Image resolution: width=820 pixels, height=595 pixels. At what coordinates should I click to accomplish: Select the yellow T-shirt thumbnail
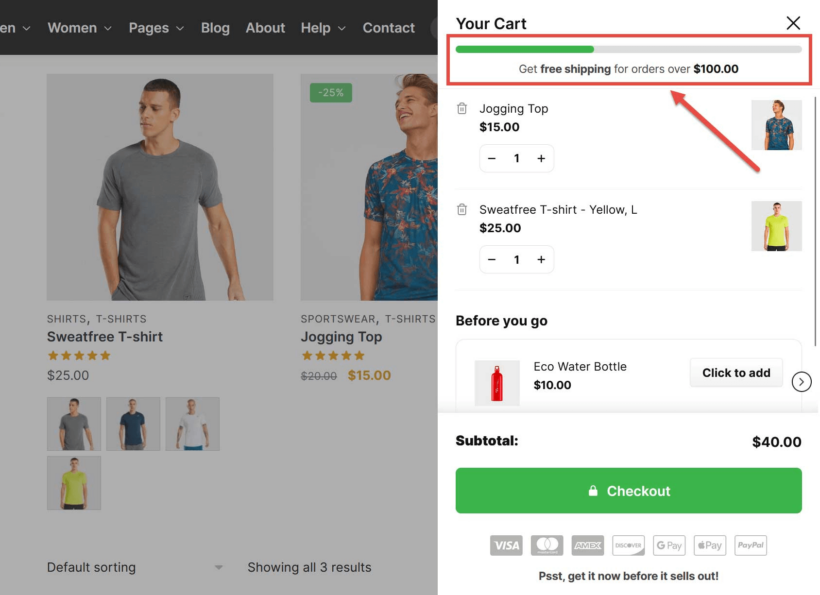click(x=74, y=482)
